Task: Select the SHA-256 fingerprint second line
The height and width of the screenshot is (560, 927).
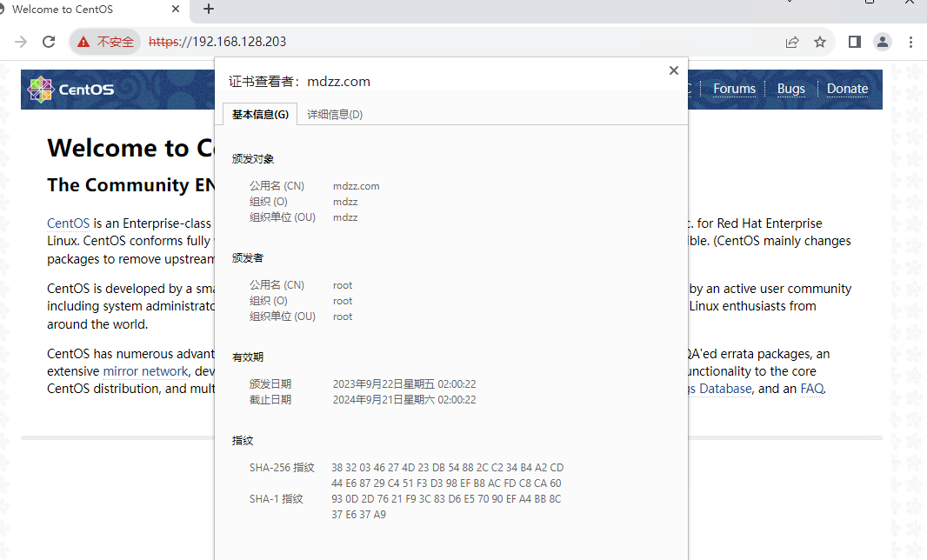Action: coord(446,483)
